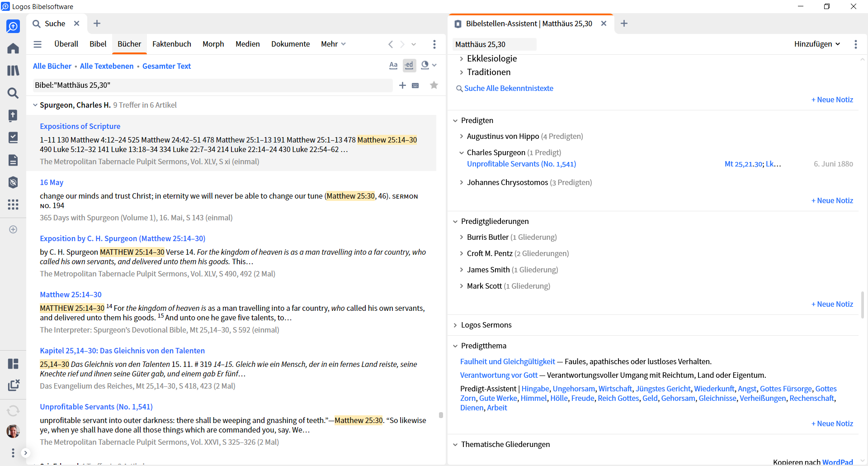Click the Gesamter Text filter link

click(x=167, y=66)
